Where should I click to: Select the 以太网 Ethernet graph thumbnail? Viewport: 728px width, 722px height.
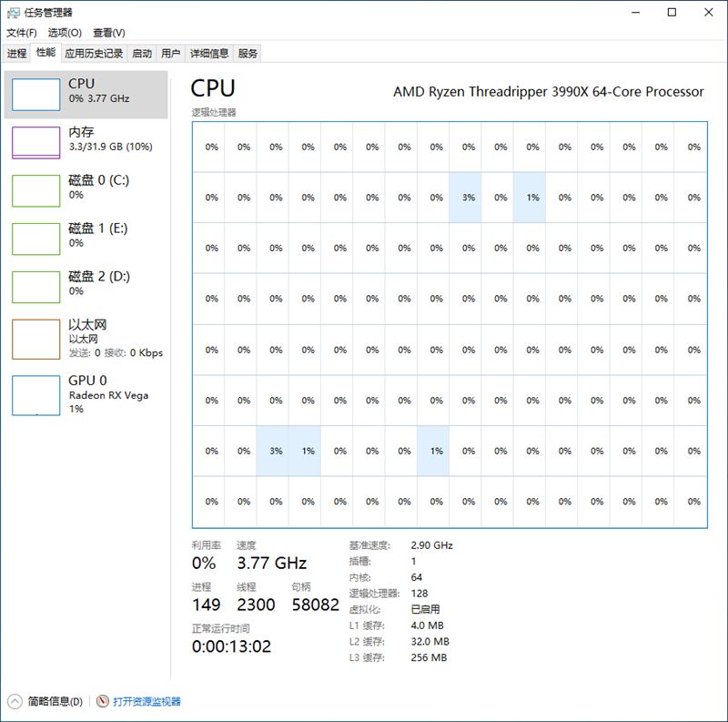[35, 340]
